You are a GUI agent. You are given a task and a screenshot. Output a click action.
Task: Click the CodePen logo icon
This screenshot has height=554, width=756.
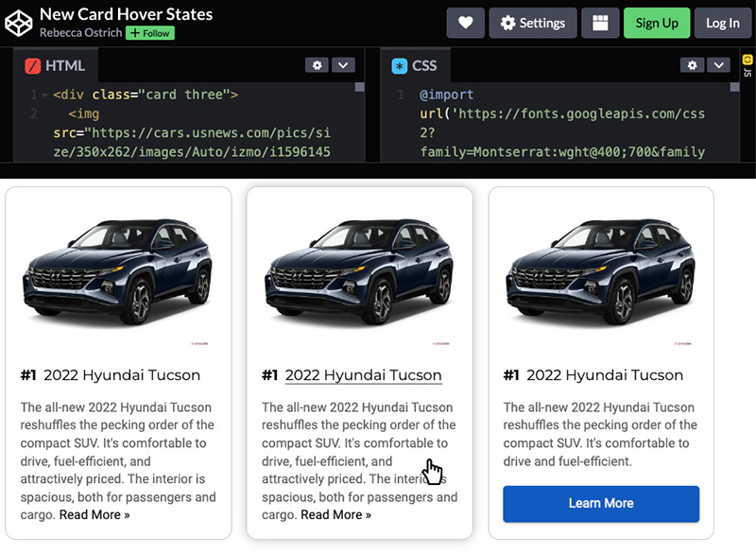click(18, 23)
